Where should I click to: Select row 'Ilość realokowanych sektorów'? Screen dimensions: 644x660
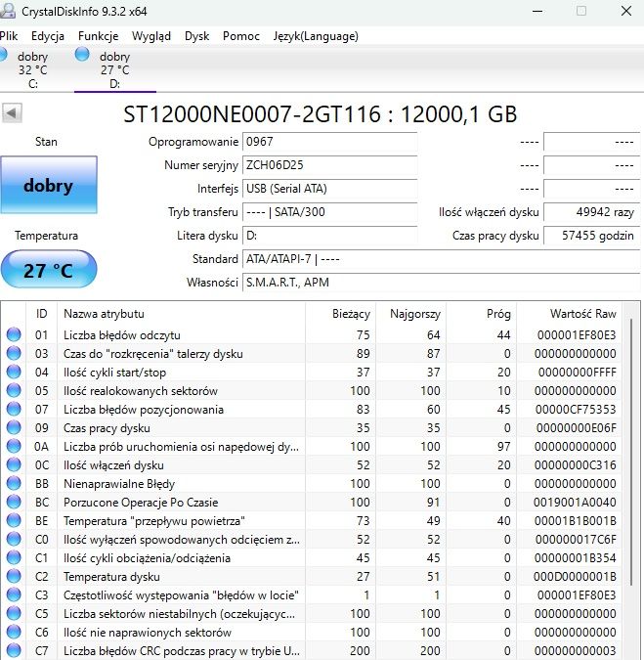pos(312,390)
